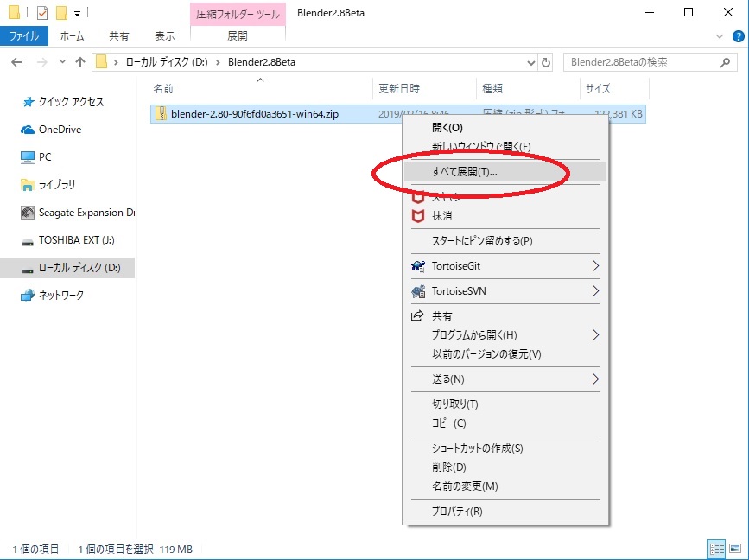Open the 送る(N) submenu

point(505,379)
